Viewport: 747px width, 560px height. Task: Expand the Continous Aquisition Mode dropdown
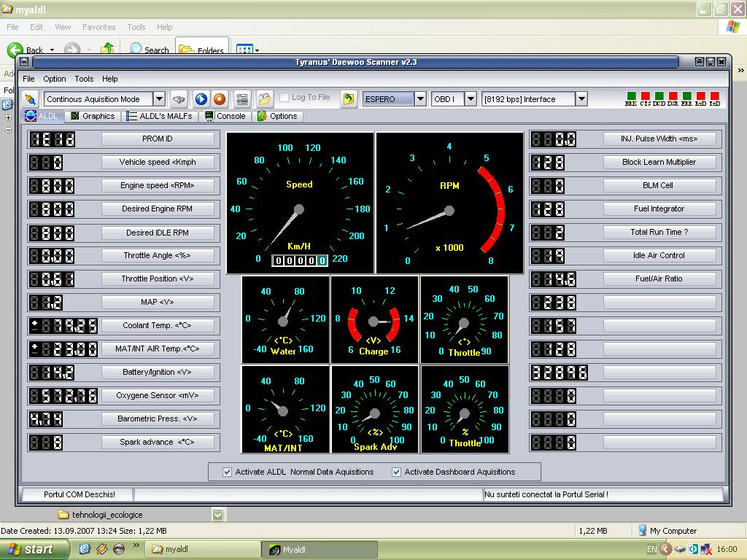click(159, 99)
